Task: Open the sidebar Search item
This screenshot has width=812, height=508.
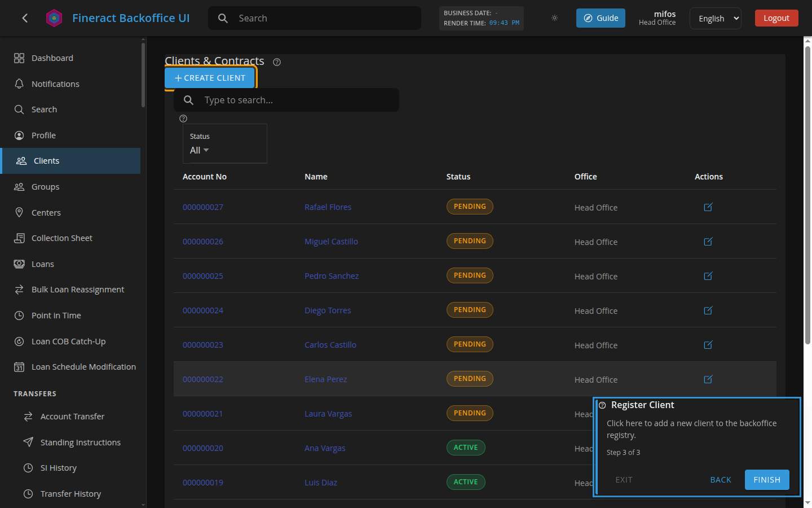Action: pos(71,110)
